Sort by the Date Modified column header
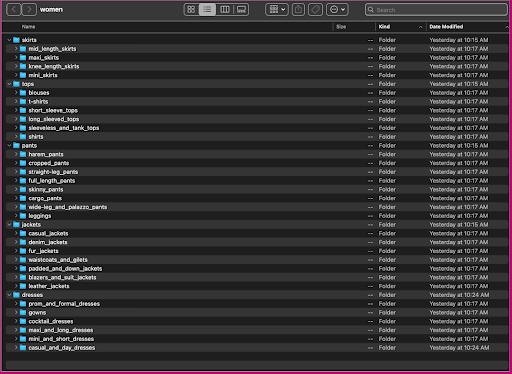 click(x=446, y=27)
